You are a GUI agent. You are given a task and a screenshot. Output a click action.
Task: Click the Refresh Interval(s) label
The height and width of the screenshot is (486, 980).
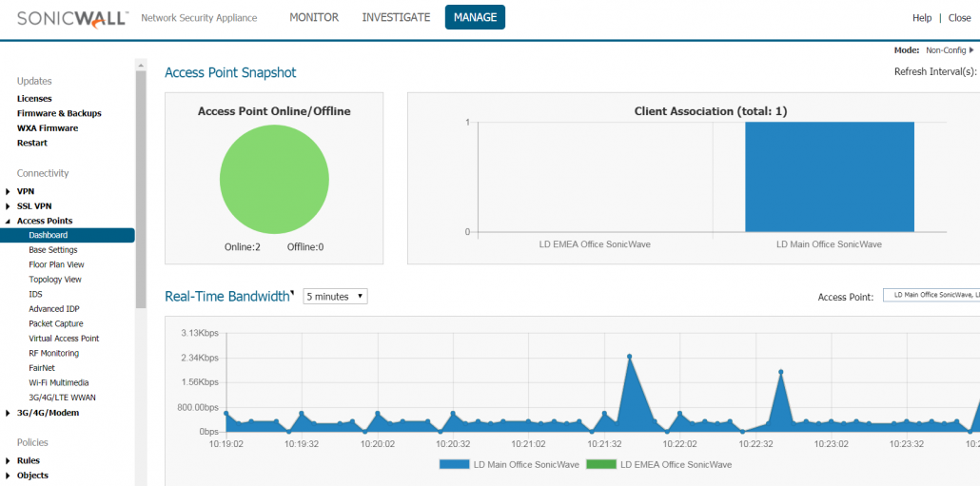pyautogui.click(x=935, y=71)
